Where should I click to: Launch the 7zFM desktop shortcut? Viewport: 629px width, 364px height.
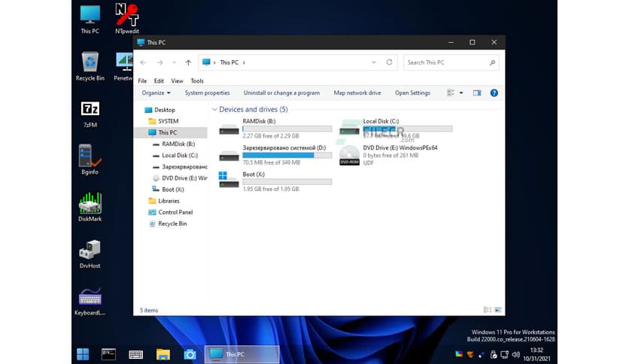click(90, 111)
